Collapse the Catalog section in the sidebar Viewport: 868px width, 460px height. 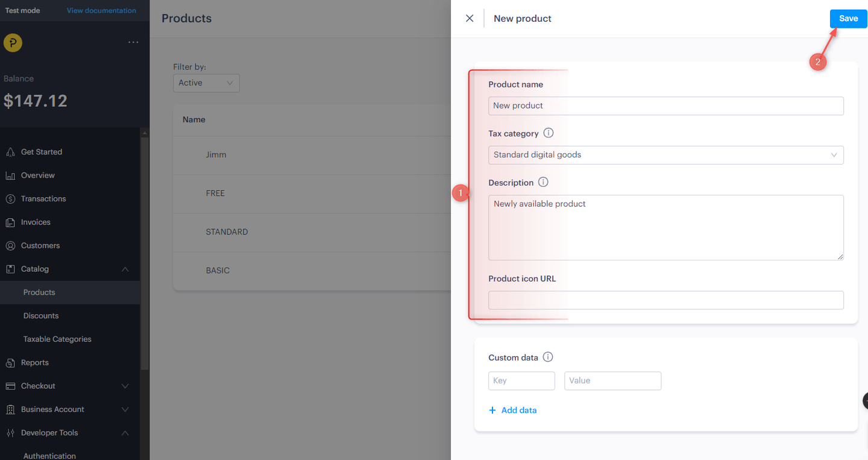click(125, 269)
